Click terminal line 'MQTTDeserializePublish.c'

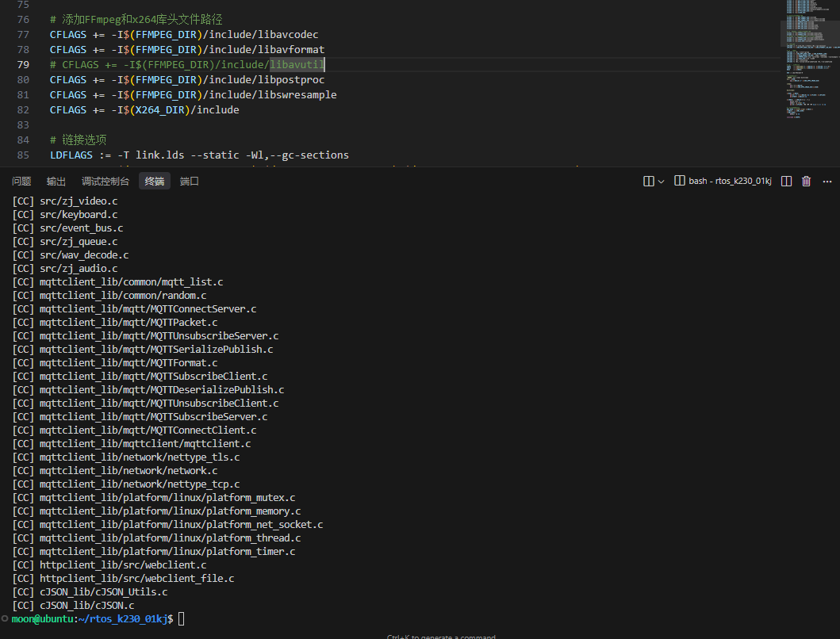(148, 389)
